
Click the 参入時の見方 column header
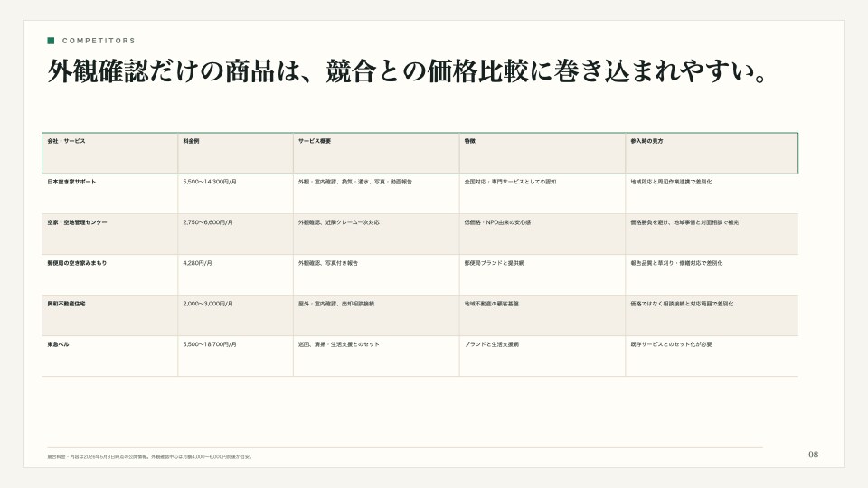(x=712, y=154)
